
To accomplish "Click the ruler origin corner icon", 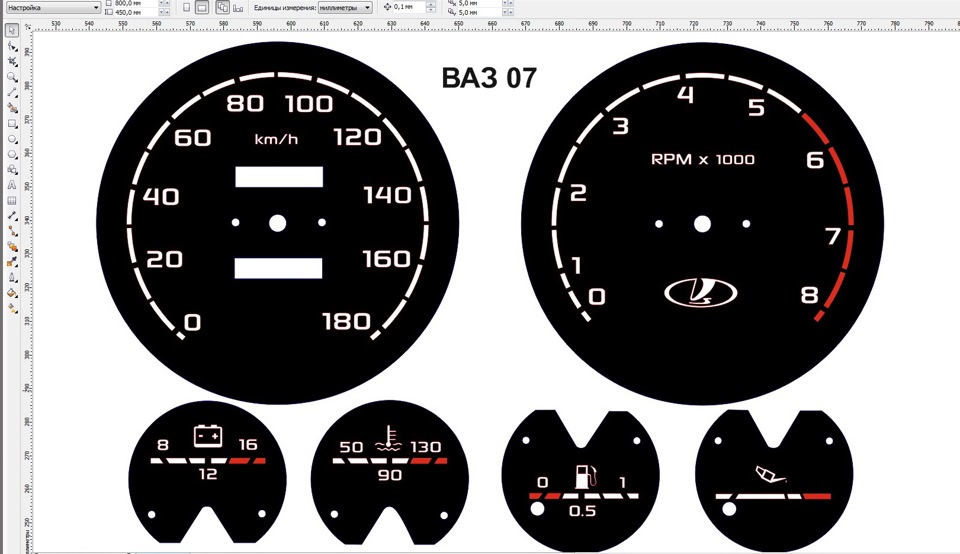I will (x=28, y=25).
